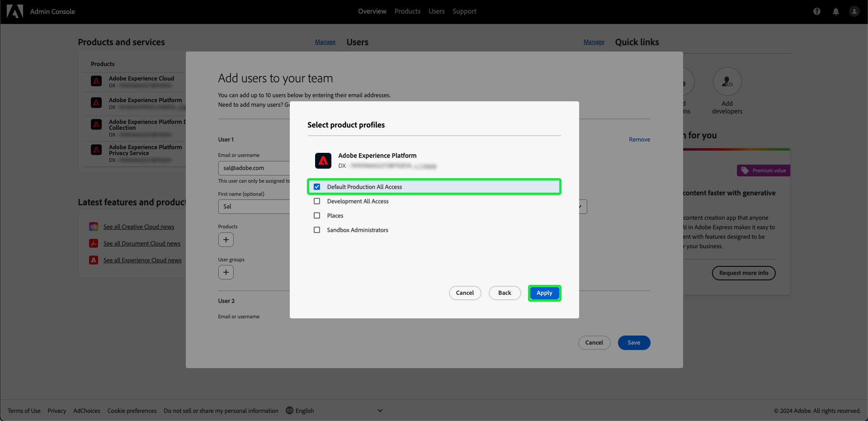Click the Premium value tag icon
The width and height of the screenshot is (868, 421).
click(745, 170)
